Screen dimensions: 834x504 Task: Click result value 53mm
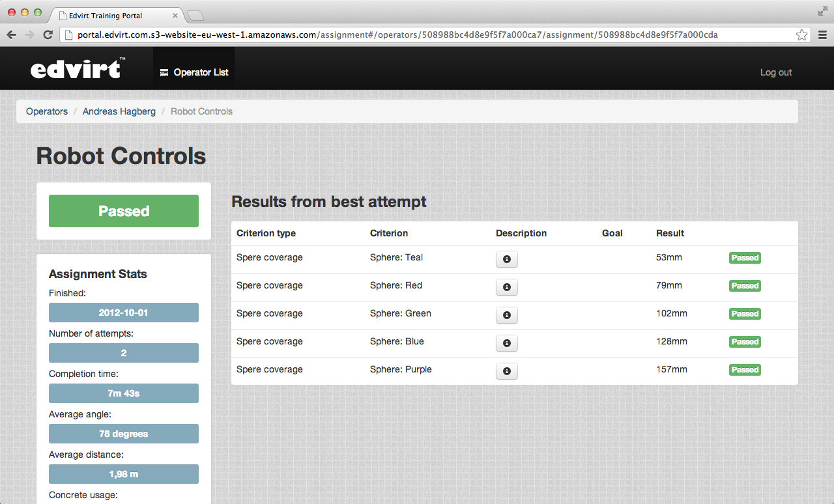point(669,257)
